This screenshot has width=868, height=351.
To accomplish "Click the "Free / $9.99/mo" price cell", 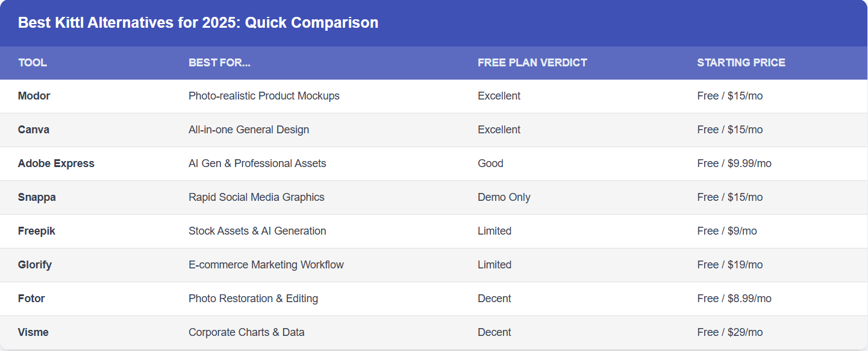I will (734, 163).
